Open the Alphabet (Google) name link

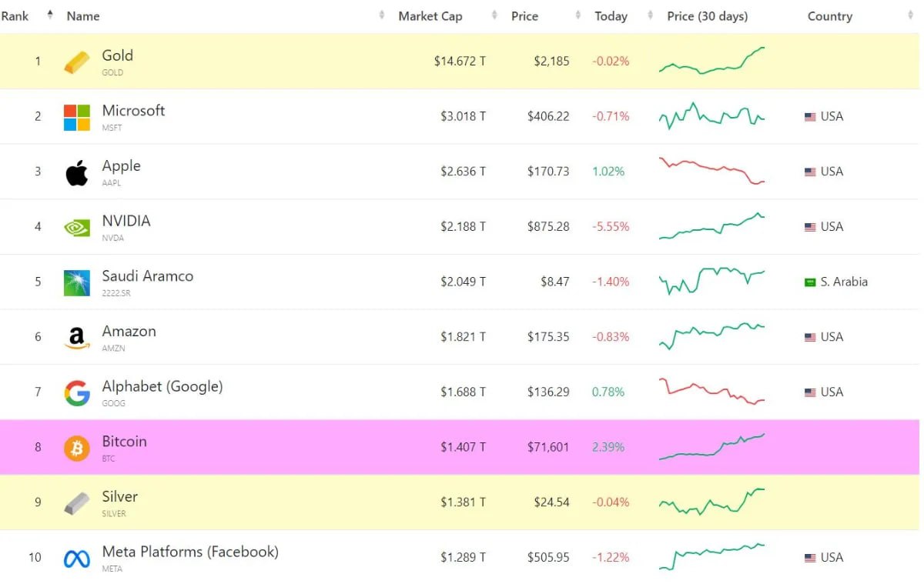point(162,386)
